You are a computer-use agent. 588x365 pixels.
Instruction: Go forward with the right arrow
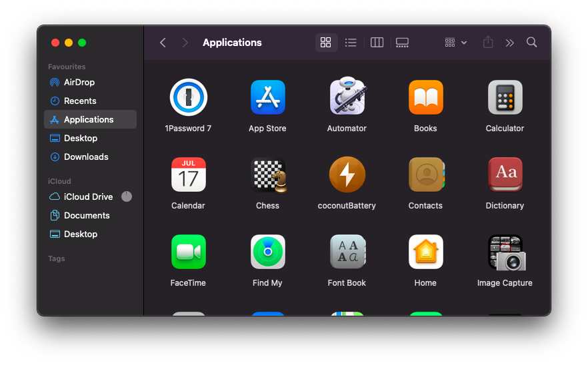click(x=185, y=43)
